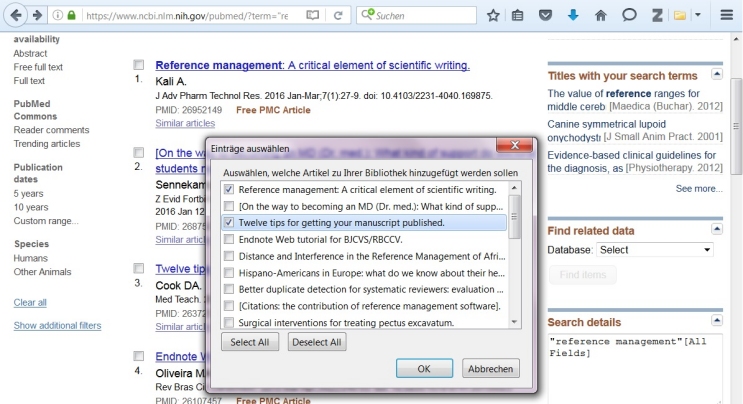Click the Zotero folder save icon
Screen dimensions: 743x404
click(x=680, y=15)
